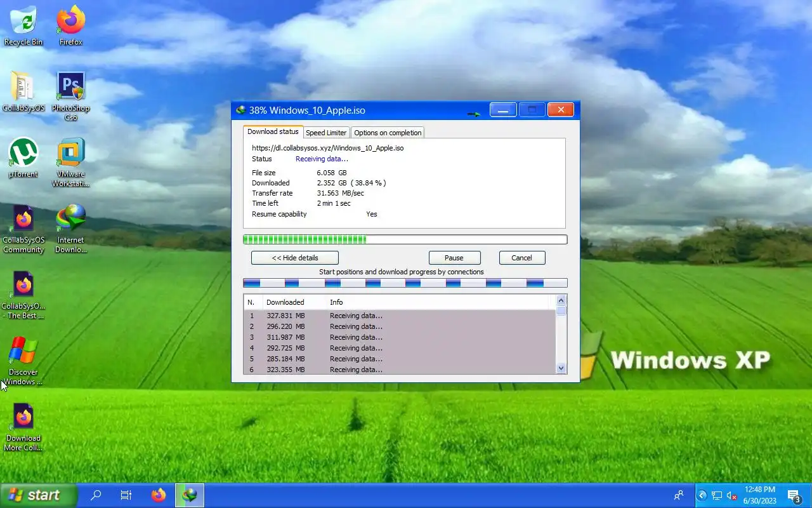Screen dimensions: 812x508
Task: Click the Resume capability value Yes
Action: (x=372, y=214)
